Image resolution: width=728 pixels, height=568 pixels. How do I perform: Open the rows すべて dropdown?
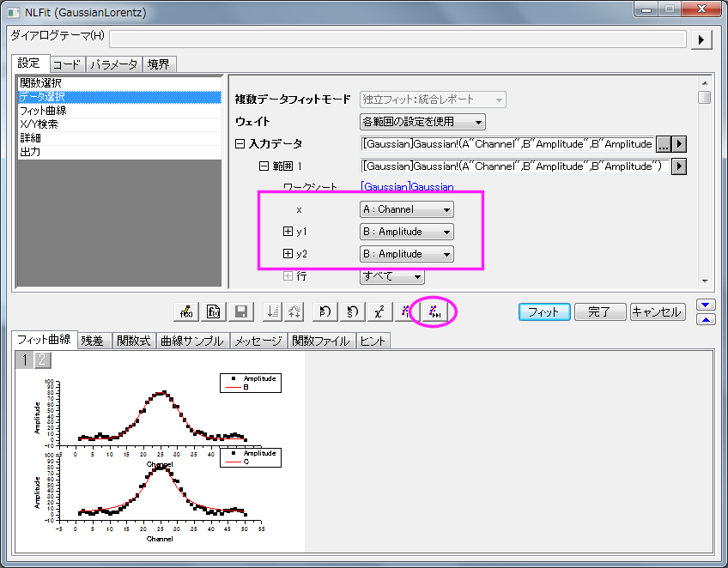tap(391, 276)
